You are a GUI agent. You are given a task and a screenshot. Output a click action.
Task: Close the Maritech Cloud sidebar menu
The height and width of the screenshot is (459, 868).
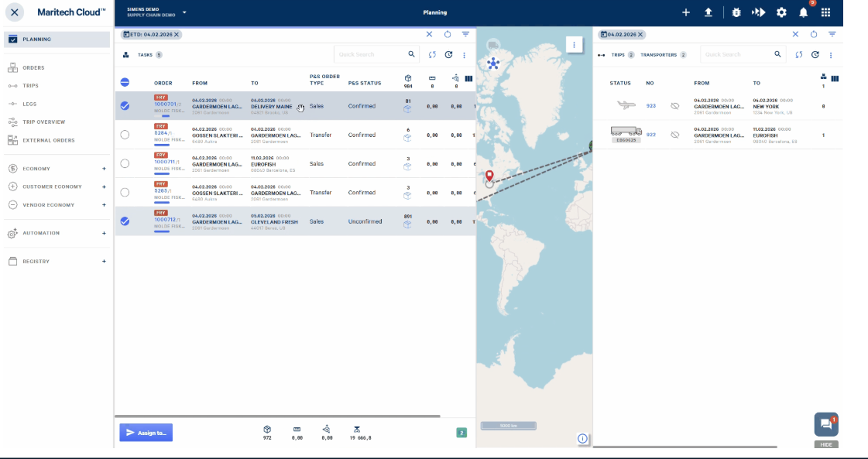pyautogui.click(x=15, y=12)
